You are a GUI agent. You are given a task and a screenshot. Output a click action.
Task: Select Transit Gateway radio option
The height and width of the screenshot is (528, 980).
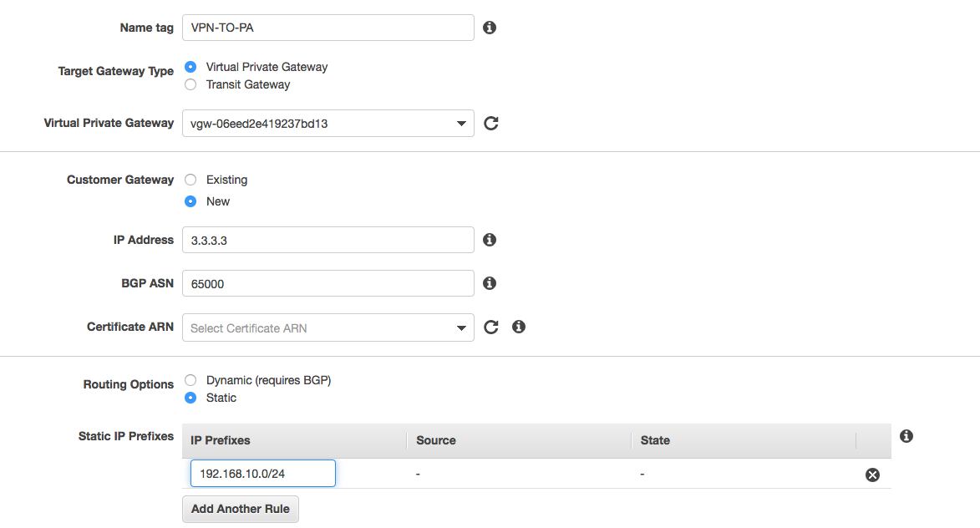click(x=190, y=84)
